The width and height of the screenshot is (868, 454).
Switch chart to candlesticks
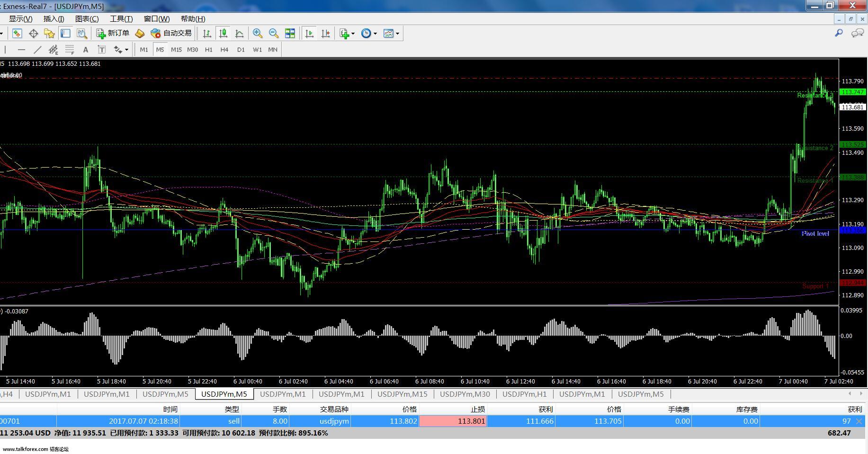pyautogui.click(x=223, y=33)
